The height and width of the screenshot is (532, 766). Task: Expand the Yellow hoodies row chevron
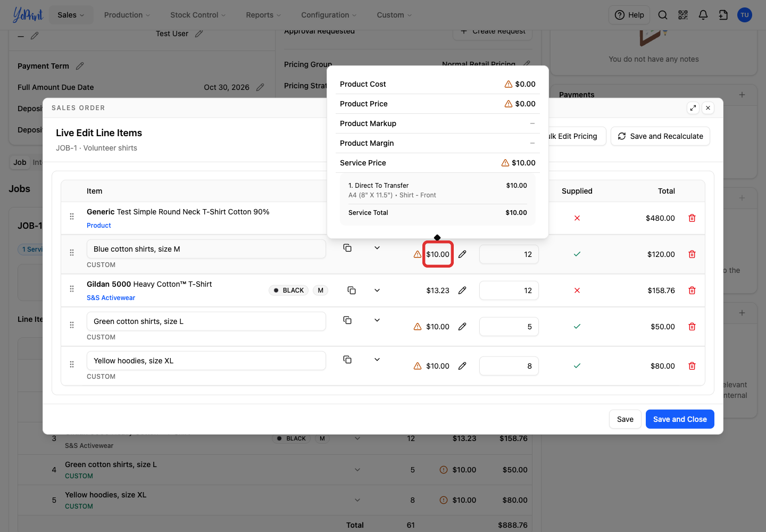377,360
